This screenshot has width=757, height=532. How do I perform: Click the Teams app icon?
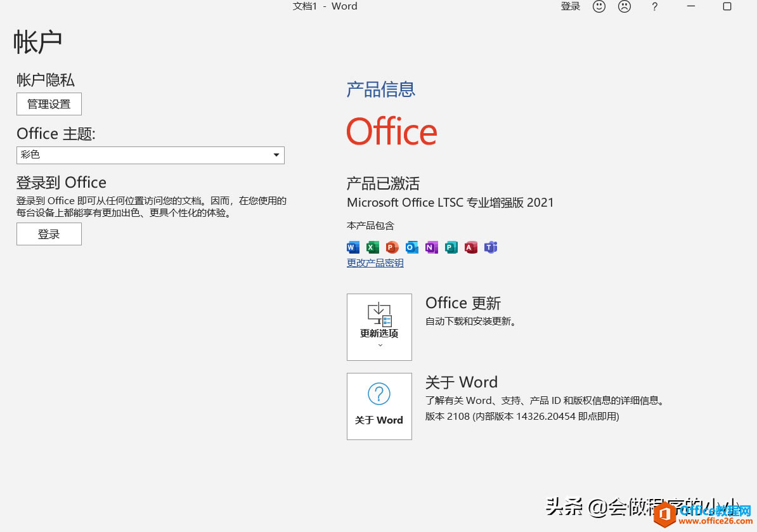tap(491, 248)
